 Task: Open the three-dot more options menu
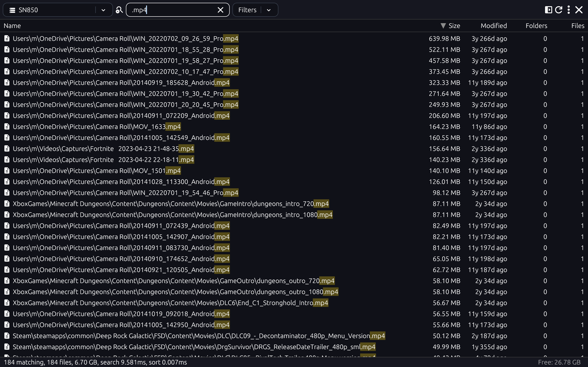click(568, 10)
